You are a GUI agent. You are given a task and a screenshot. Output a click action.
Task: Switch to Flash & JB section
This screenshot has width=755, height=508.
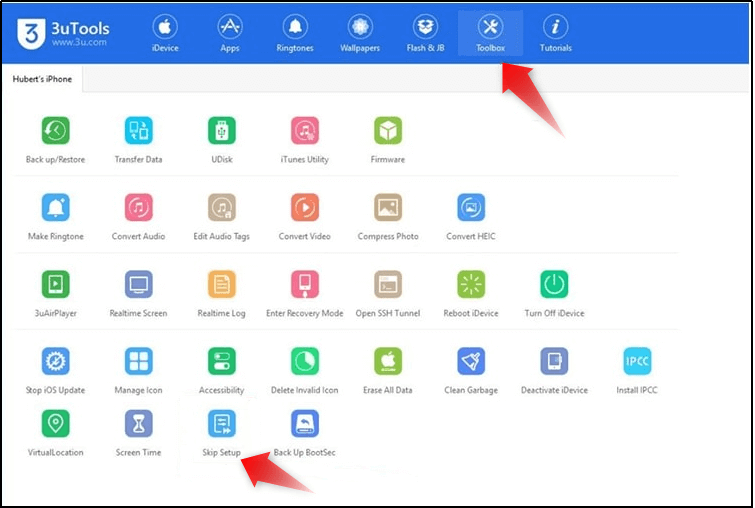[425, 33]
